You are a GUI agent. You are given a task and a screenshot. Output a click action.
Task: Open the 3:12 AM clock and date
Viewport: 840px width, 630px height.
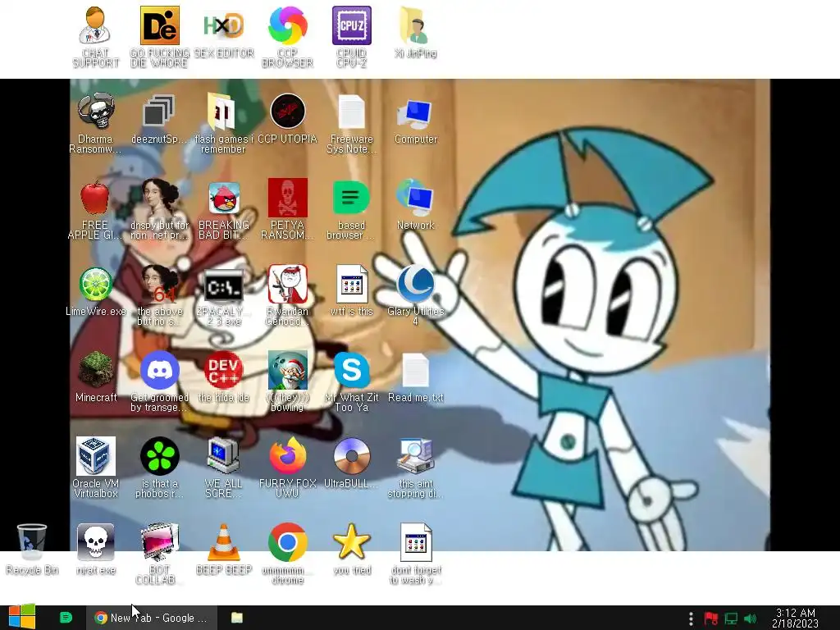tap(796, 619)
